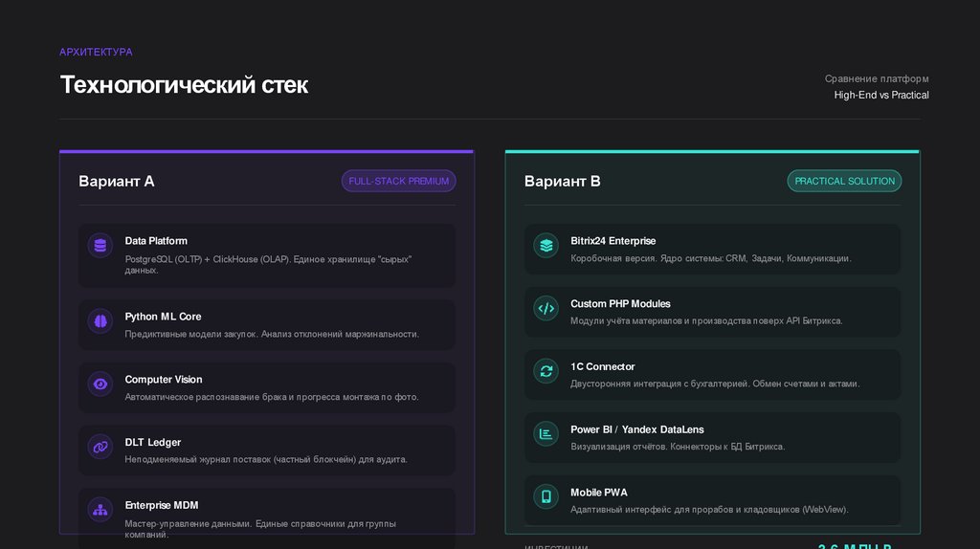Click the PRACTICAL SOLUTION badge
This screenshot has width=980, height=549.
[844, 181]
